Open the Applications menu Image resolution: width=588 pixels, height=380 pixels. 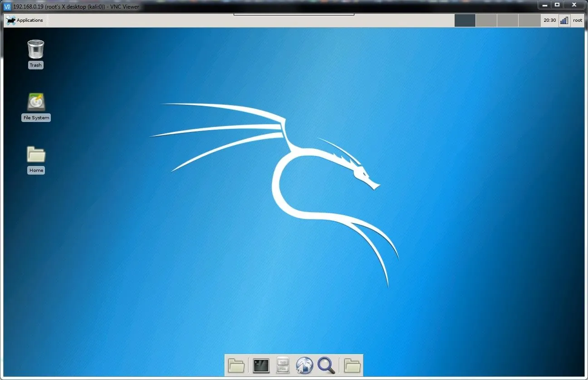tap(24, 20)
